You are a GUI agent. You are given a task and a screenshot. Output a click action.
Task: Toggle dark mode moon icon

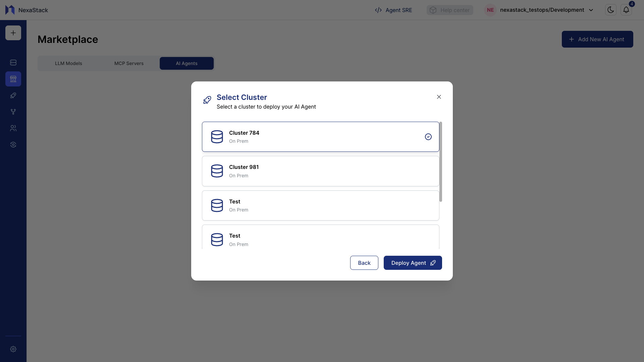coord(610,10)
